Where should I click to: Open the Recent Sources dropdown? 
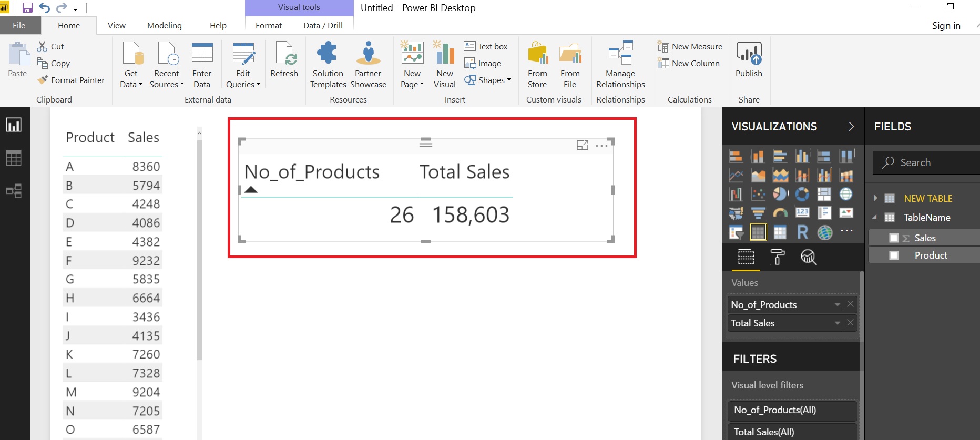click(167, 64)
